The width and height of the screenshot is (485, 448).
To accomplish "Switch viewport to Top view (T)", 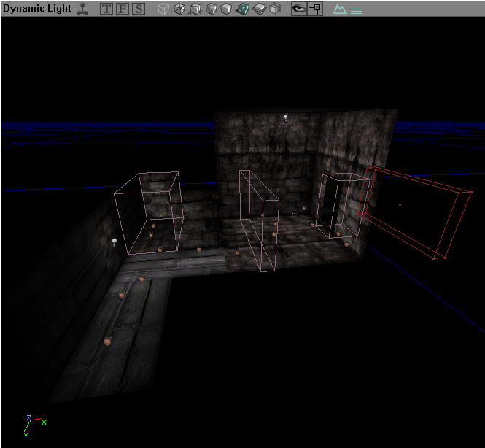I will 106,9.
